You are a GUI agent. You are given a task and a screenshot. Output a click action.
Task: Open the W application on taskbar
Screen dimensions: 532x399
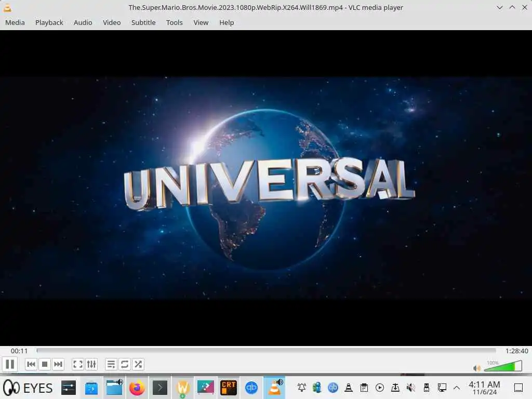point(183,388)
